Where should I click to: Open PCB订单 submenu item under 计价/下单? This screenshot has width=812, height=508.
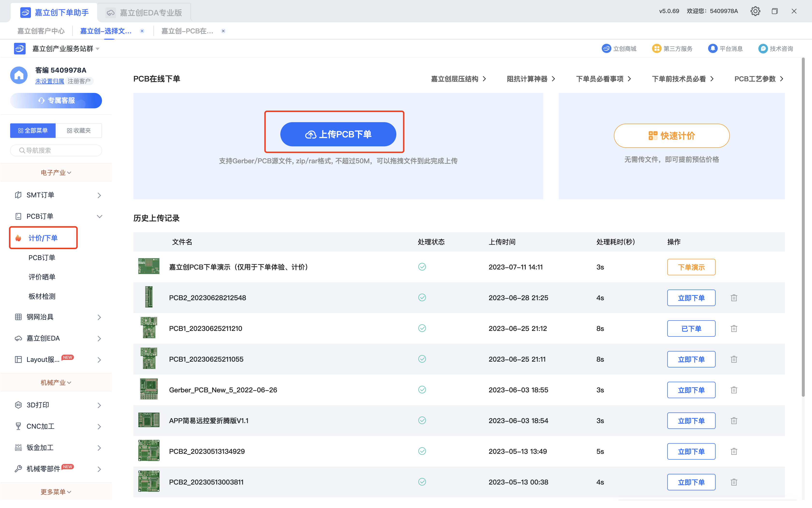[42, 258]
